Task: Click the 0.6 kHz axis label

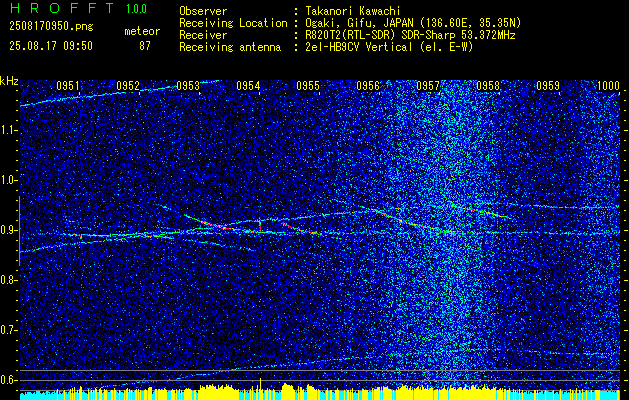Action: pyautogui.click(x=7, y=380)
